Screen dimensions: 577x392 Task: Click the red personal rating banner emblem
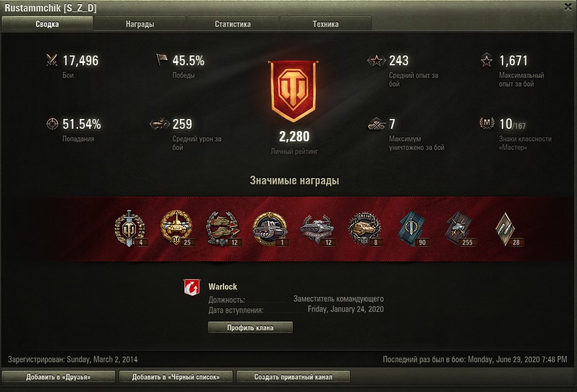pyautogui.click(x=293, y=91)
